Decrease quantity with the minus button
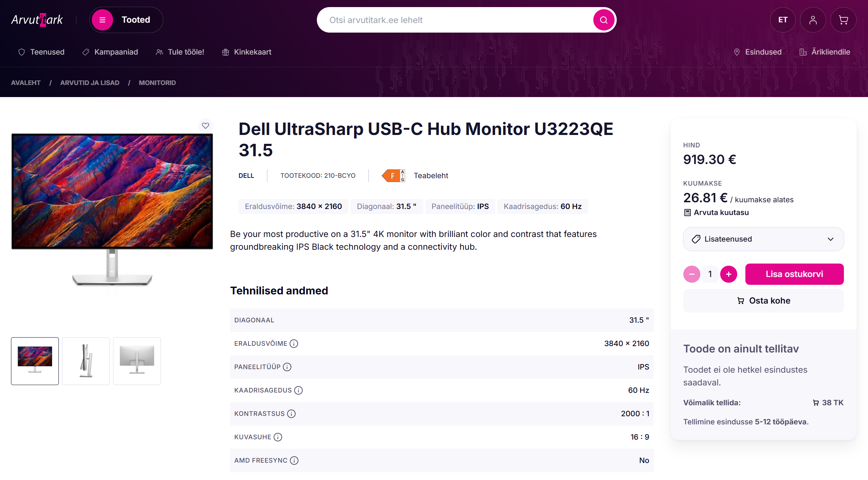Screen dimensions: 868x480 (691, 274)
